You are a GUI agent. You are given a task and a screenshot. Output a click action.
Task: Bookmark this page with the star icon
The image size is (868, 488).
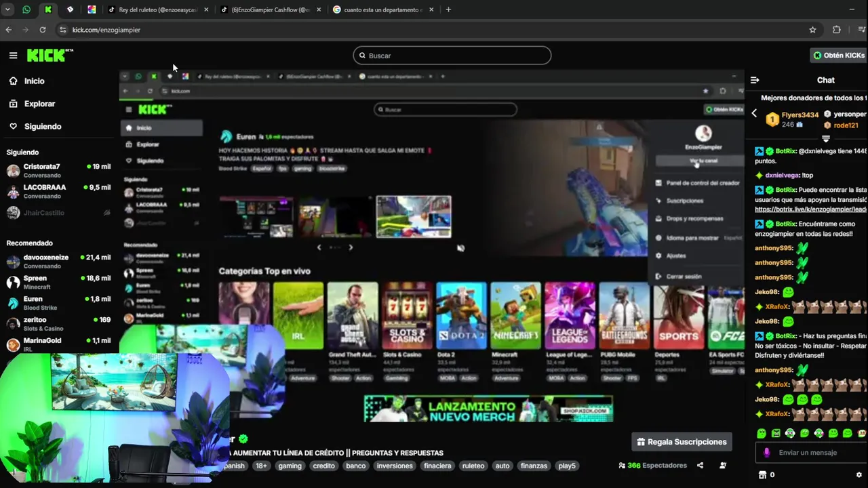[x=812, y=30]
